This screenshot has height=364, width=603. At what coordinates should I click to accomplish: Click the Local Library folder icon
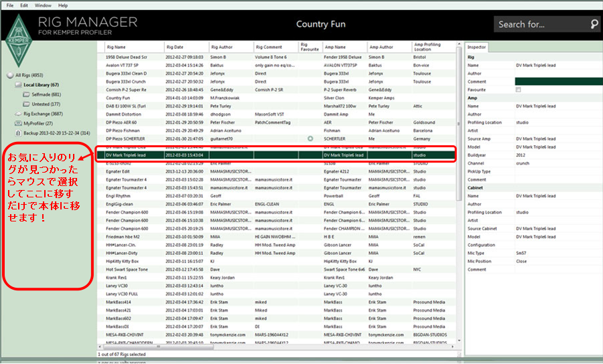18,85
